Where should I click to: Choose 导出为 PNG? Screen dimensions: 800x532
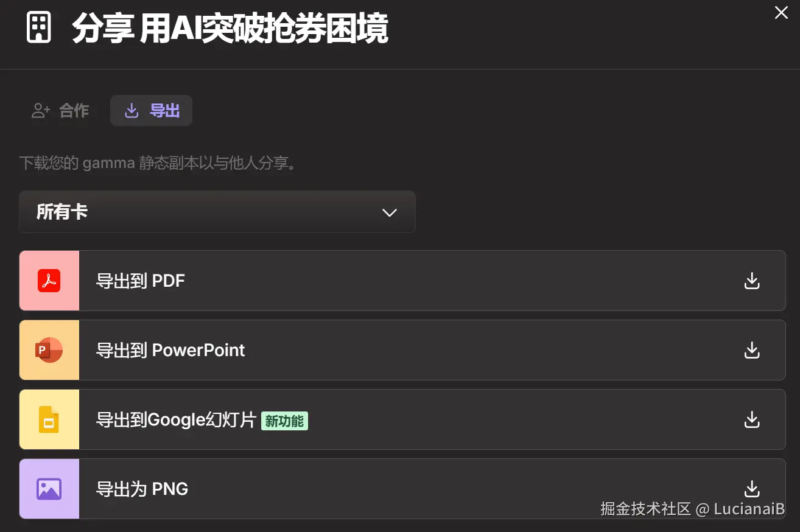coord(142,489)
